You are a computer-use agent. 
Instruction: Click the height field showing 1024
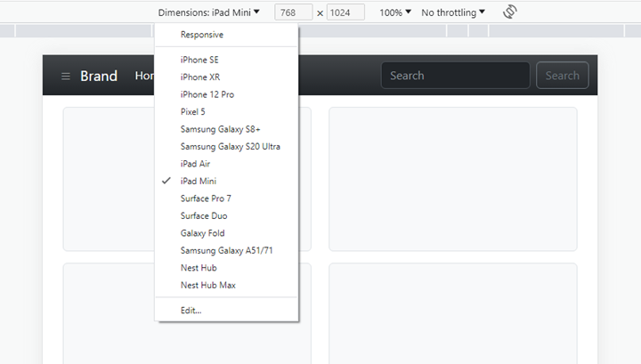click(345, 12)
